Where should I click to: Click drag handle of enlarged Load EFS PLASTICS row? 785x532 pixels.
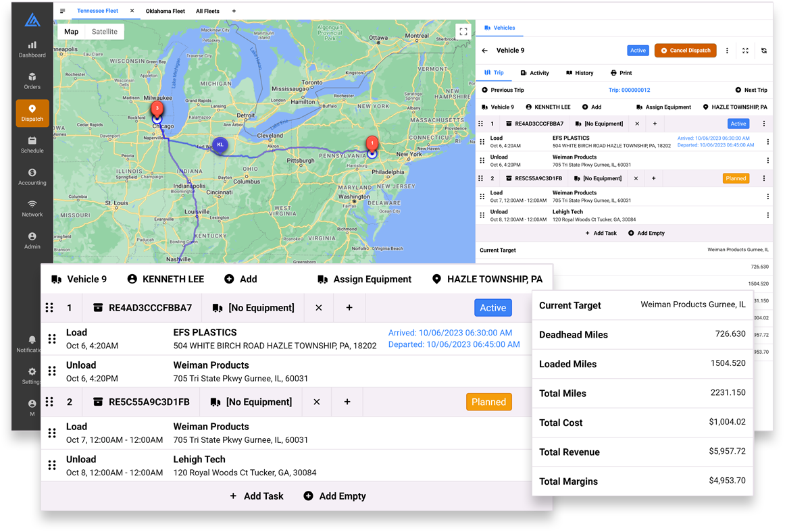[52, 339]
